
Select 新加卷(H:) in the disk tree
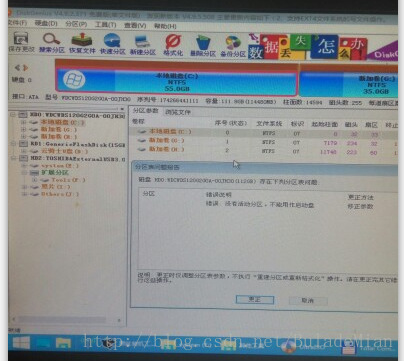click(x=59, y=136)
